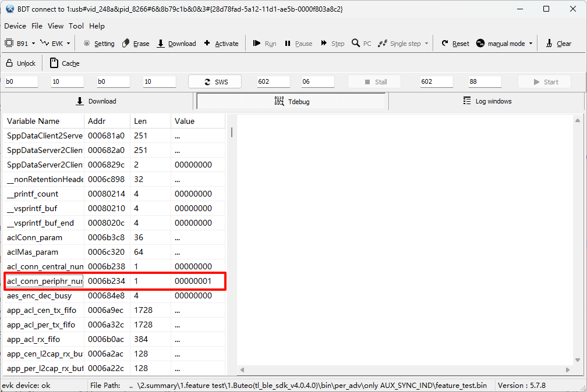Click the Download firmware icon
The image size is (587, 392).
coord(176,43)
